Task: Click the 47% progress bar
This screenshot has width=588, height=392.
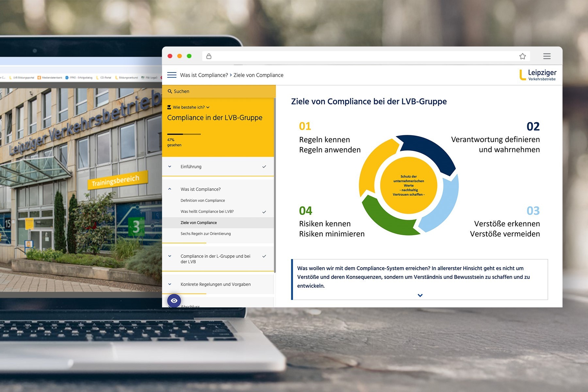Action: (x=184, y=134)
